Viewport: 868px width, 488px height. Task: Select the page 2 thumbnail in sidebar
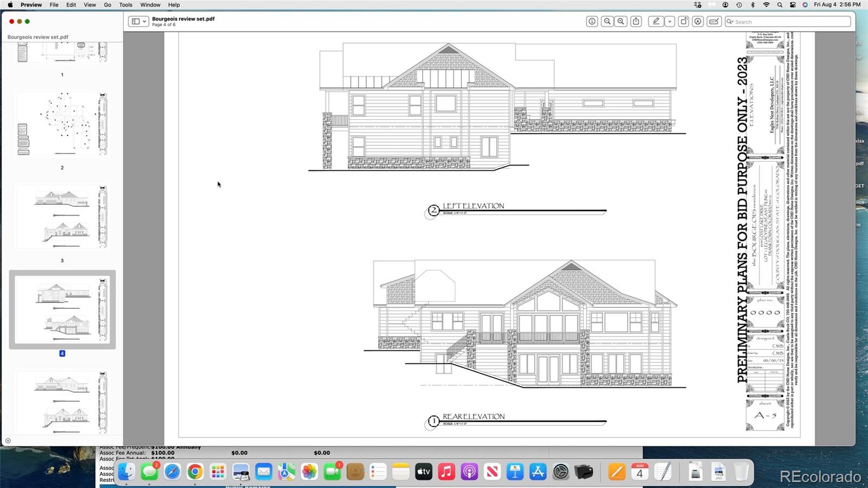(x=62, y=124)
